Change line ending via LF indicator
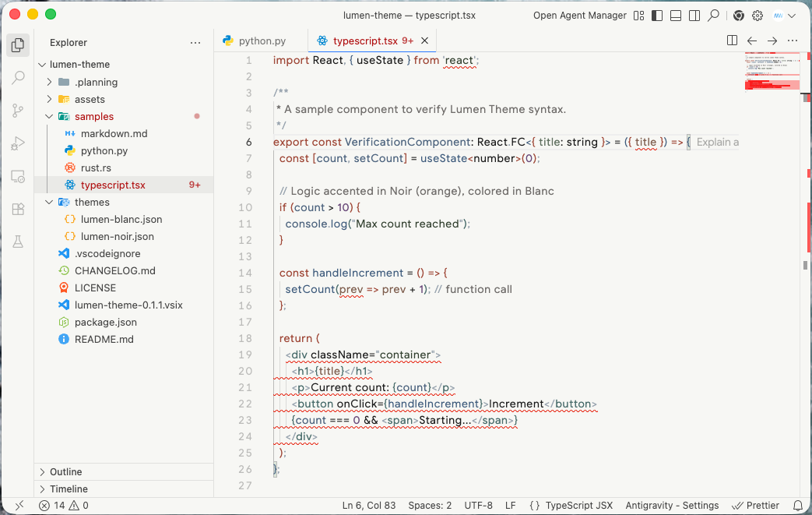The width and height of the screenshot is (812, 515). [511, 506]
